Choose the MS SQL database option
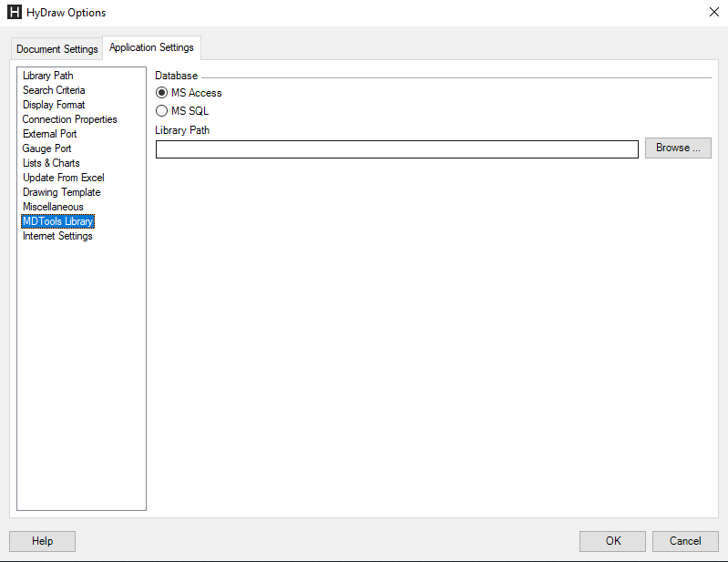728x562 pixels. click(161, 111)
